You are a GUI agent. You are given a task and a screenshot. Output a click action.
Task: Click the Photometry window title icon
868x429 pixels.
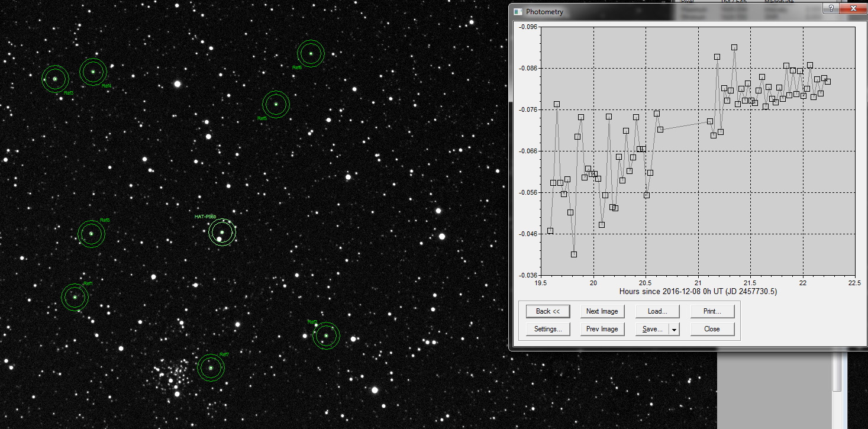tap(518, 12)
